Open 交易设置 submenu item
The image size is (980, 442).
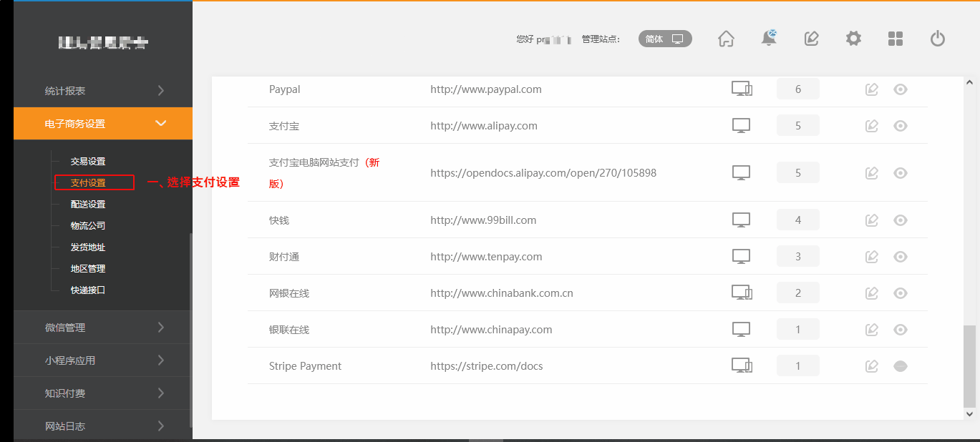click(x=88, y=162)
